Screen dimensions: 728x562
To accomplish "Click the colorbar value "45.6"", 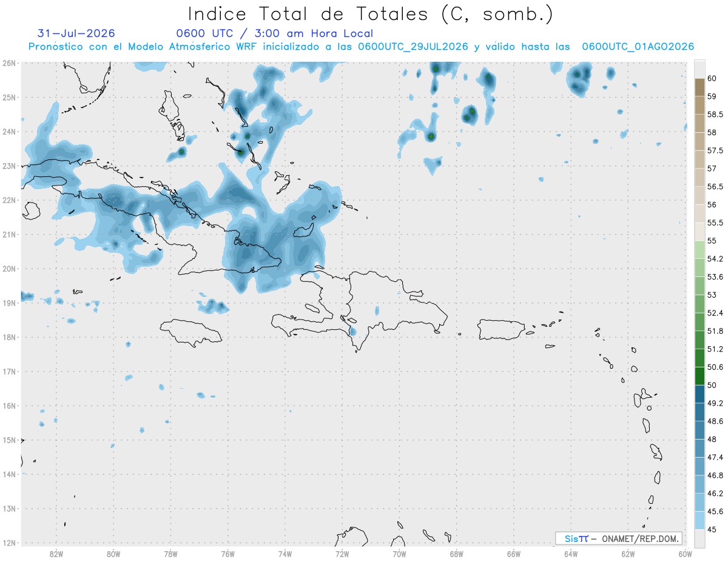I will click(715, 511).
